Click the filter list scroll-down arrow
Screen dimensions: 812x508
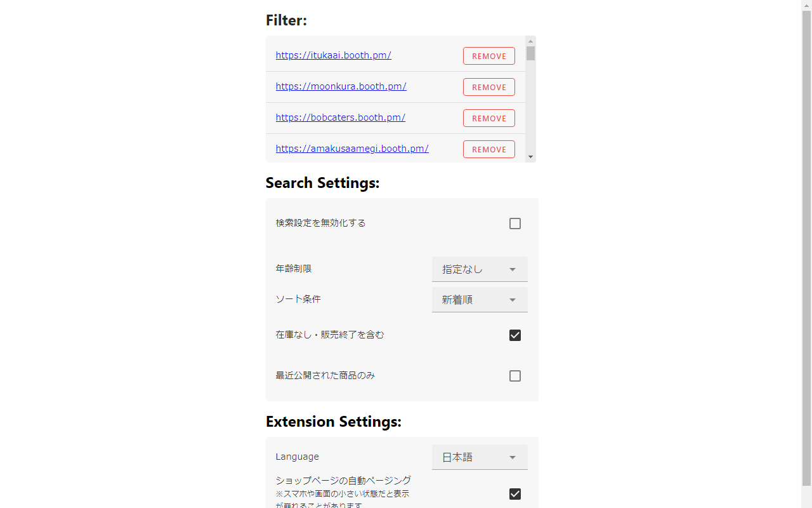click(531, 157)
